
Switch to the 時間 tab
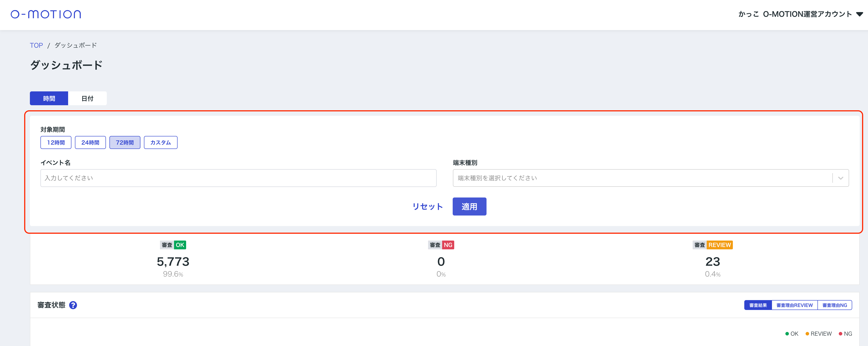tap(49, 98)
